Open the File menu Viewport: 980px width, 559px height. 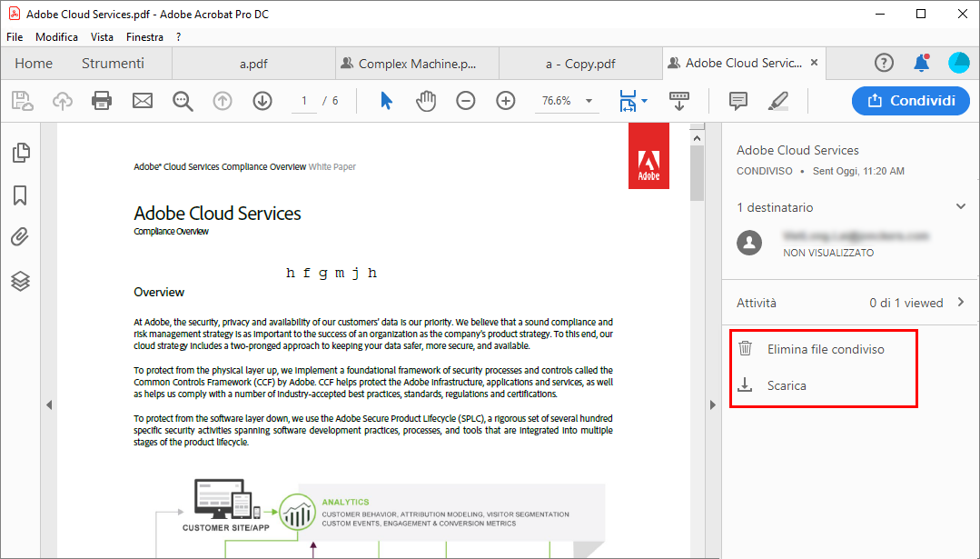click(15, 37)
